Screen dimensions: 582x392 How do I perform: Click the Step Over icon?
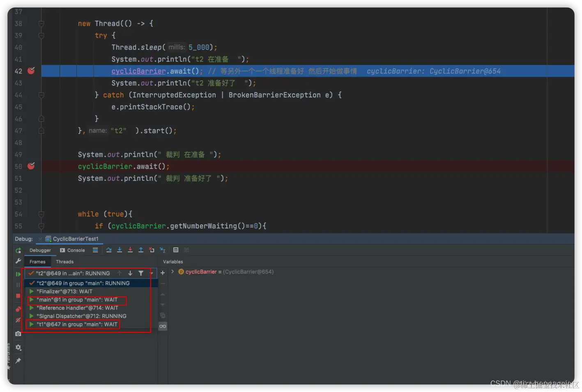point(109,250)
